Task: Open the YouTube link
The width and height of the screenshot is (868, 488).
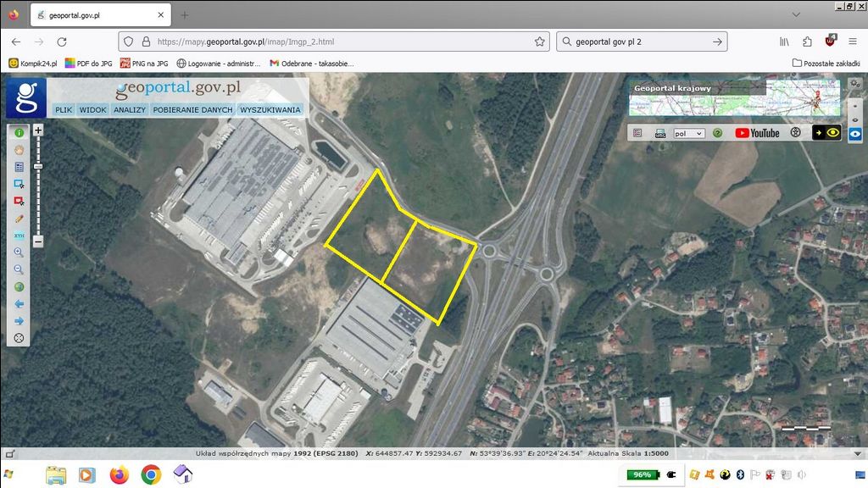Action: (757, 133)
